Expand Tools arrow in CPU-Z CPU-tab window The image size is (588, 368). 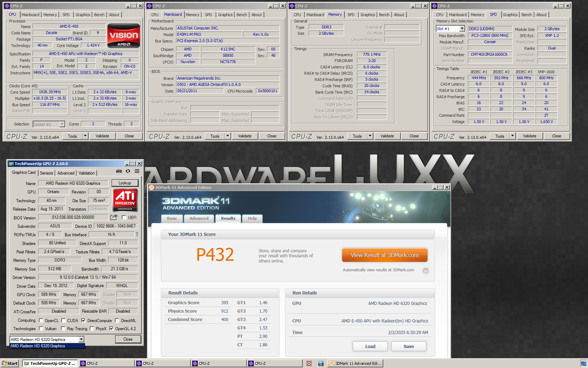pos(85,136)
